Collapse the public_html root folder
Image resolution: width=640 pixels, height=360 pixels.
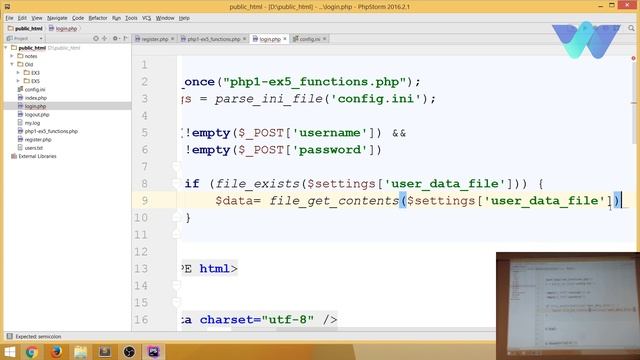point(6,48)
